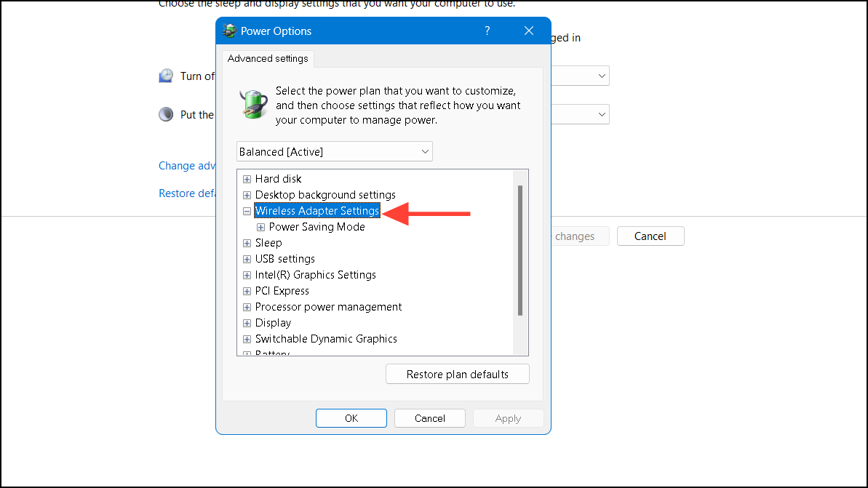Click the display icon beside the Turn off text
This screenshot has height=488, width=868.
166,75
